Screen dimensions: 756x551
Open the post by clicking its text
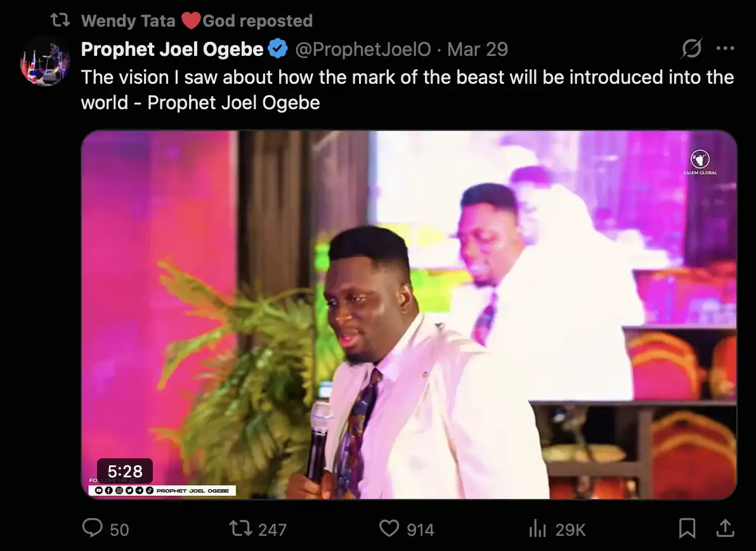coord(407,90)
